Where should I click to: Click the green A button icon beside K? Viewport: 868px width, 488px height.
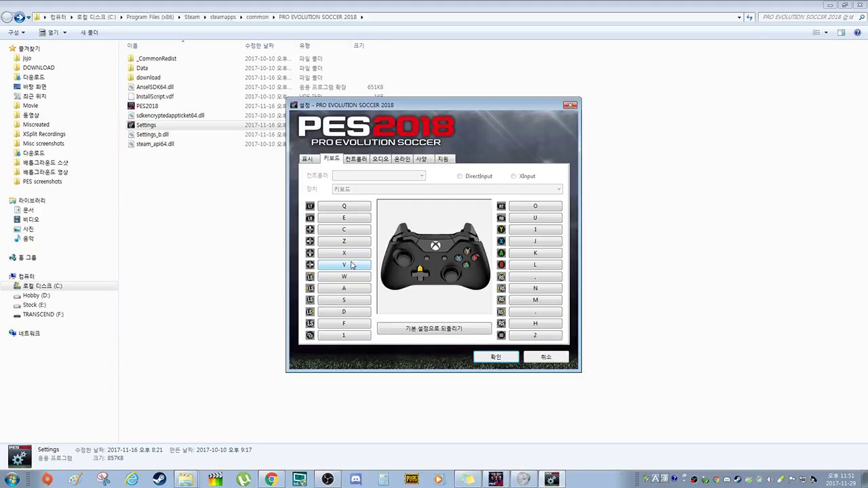(501, 253)
